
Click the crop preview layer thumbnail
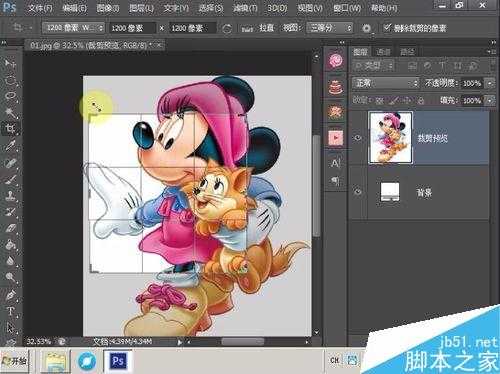click(x=390, y=137)
